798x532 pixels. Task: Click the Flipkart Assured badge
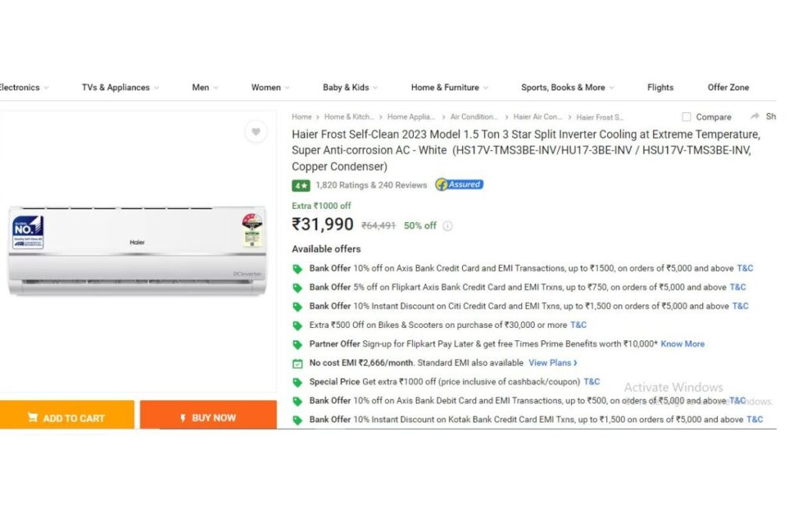coord(459,185)
